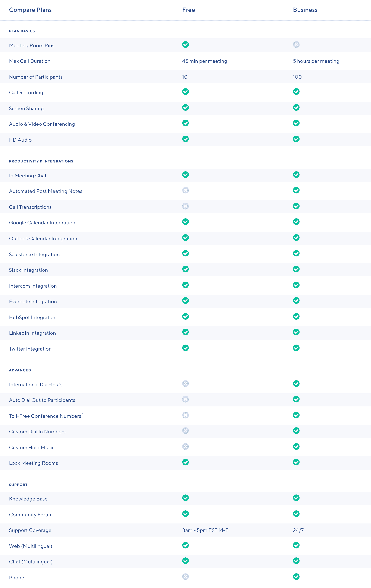Click Free plan International Dial-In #s X icon
This screenshot has height=588, width=371.
point(185,384)
